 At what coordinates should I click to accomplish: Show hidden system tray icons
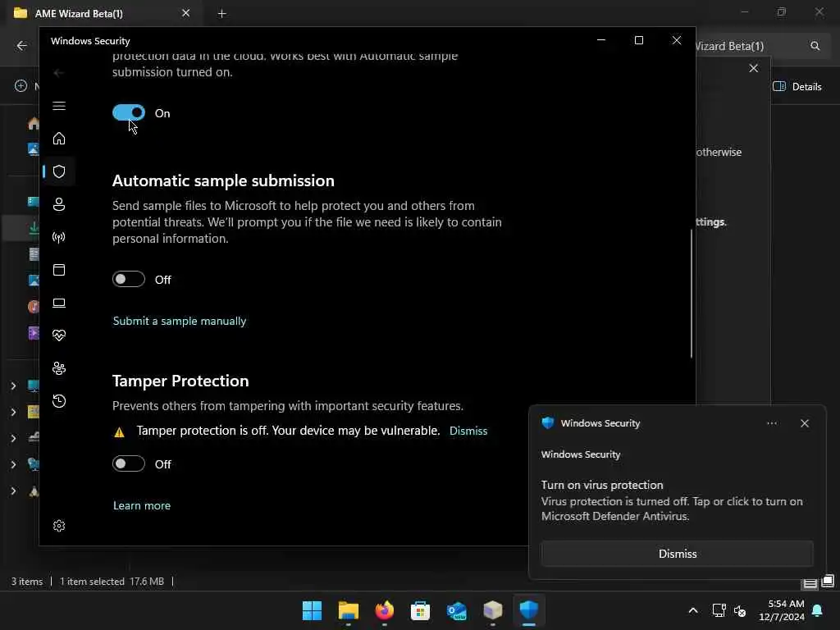pos(692,610)
